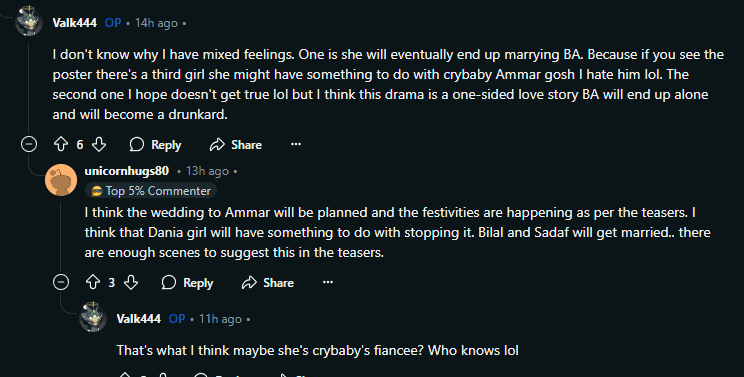Share Valk444's top comment
The image size is (744, 377).
[236, 144]
